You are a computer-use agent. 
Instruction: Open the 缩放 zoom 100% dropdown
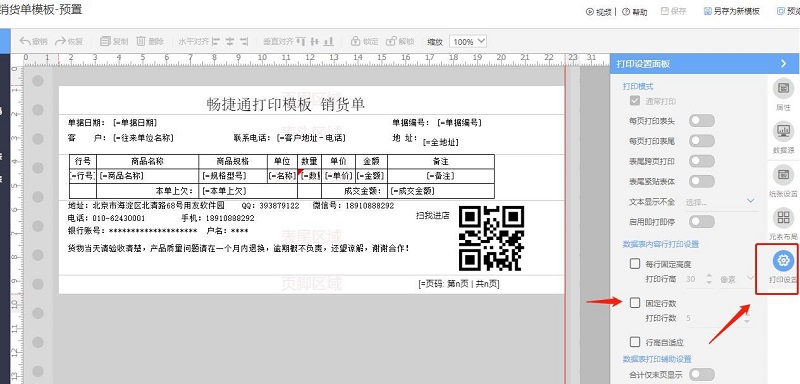[x=468, y=42]
